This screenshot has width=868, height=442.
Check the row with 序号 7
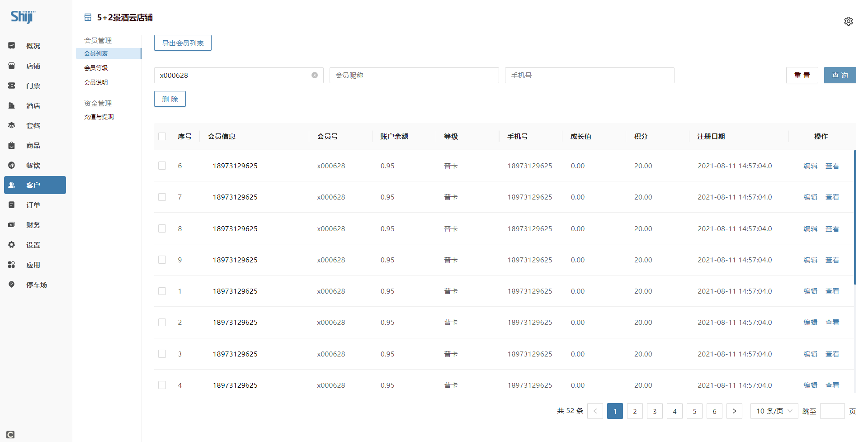coord(162,197)
